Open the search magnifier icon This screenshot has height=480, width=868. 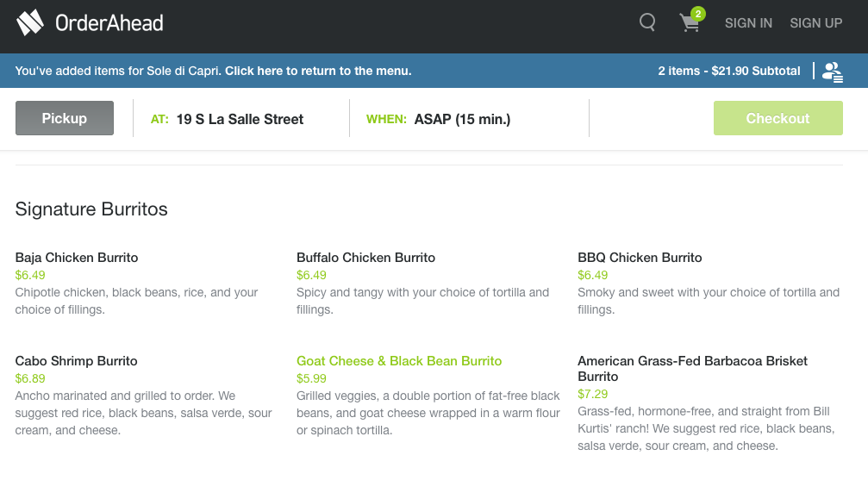pyautogui.click(x=647, y=22)
